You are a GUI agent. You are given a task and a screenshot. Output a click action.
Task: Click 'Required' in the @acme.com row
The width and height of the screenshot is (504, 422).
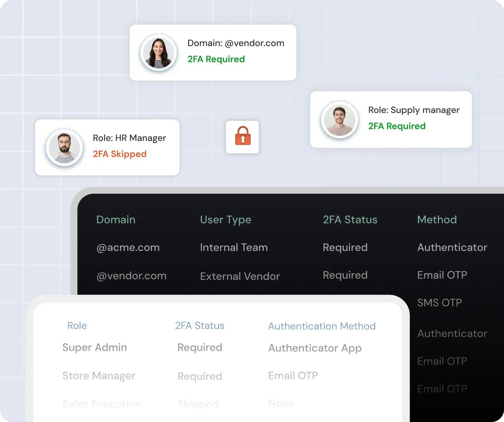tap(345, 248)
